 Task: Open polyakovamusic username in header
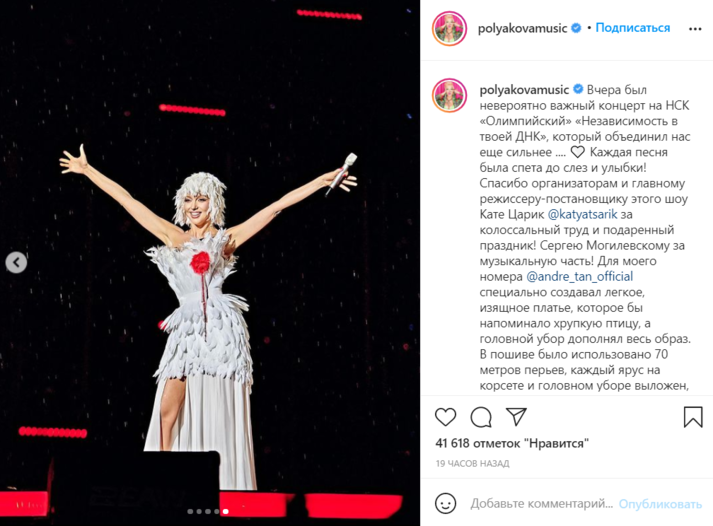pyautogui.click(x=522, y=29)
